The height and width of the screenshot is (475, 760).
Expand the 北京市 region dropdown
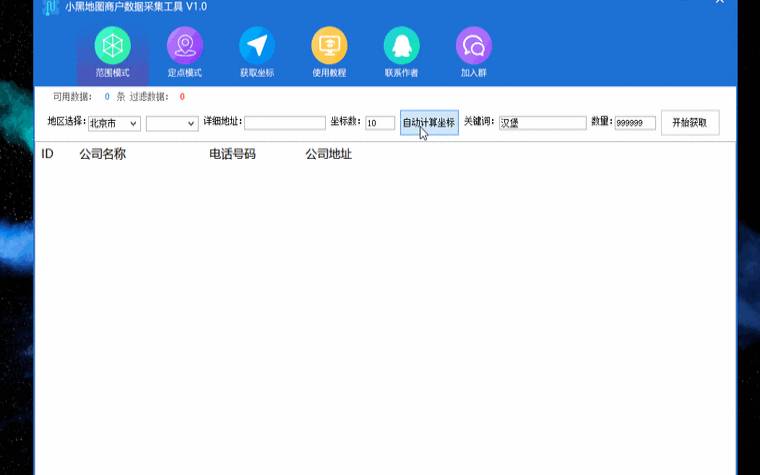coord(114,124)
